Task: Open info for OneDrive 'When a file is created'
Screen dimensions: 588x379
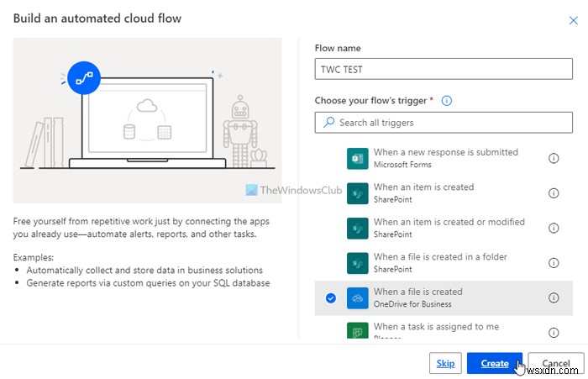Action: pos(554,298)
